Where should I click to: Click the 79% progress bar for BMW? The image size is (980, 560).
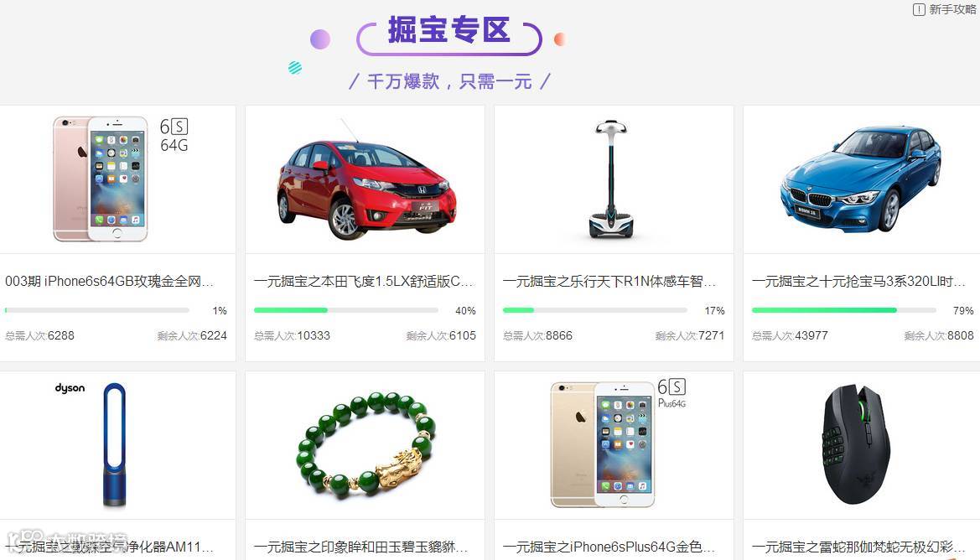click(x=843, y=310)
